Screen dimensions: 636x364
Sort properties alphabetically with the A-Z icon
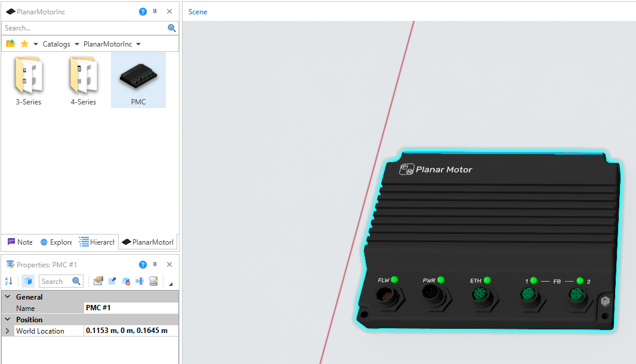(9, 281)
